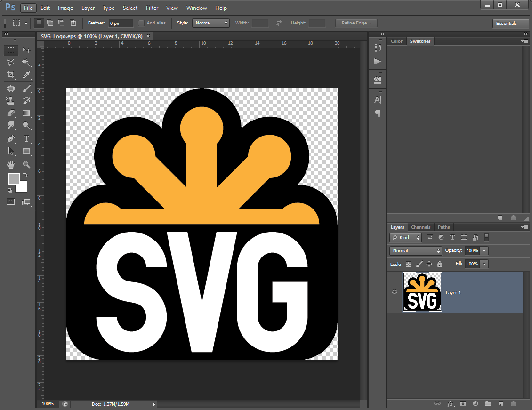Hide Layer 1 with eye icon
This screenshot has width=532, height=410.
pyautogui.click(x=394, y=292)
